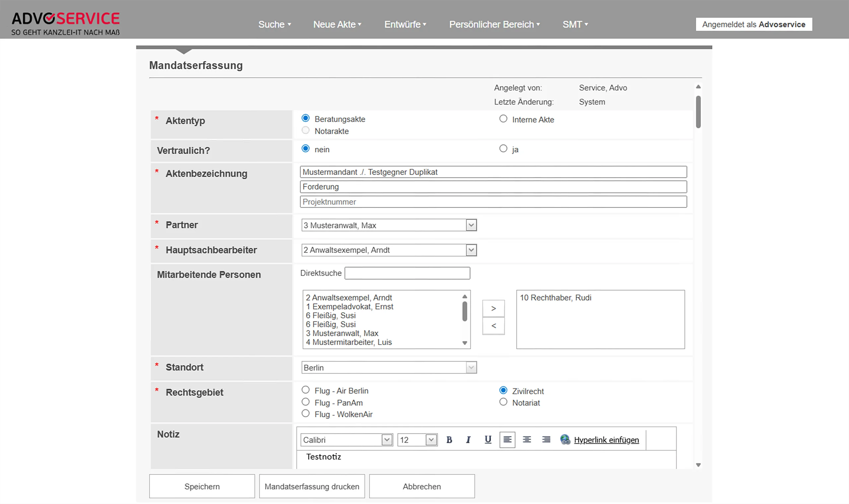Right align the note text
This screenshot has width=849, height=504.
click(546, 440)
